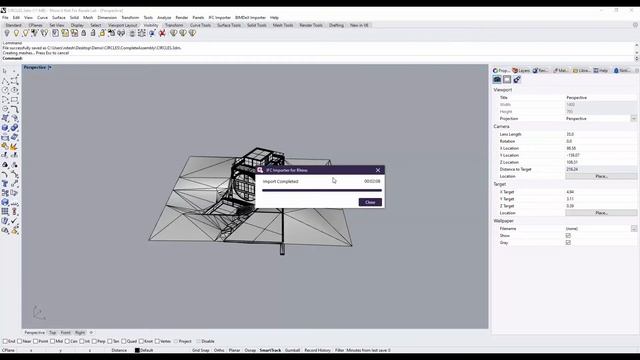The width and height of the screenshot is (640, 360).
Task: Open the Analyze menu
Action: [x=164, y=18]
